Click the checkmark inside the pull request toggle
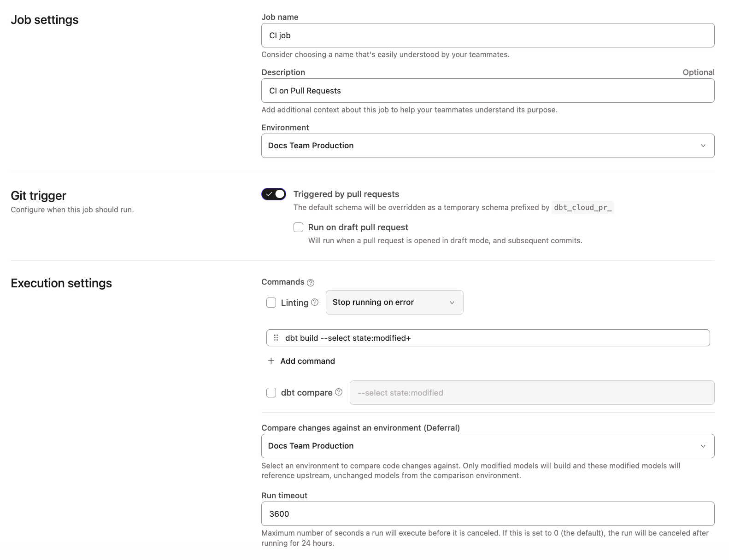Image resolution: width=729 pixels, height=560 pixels. (269, 194)
